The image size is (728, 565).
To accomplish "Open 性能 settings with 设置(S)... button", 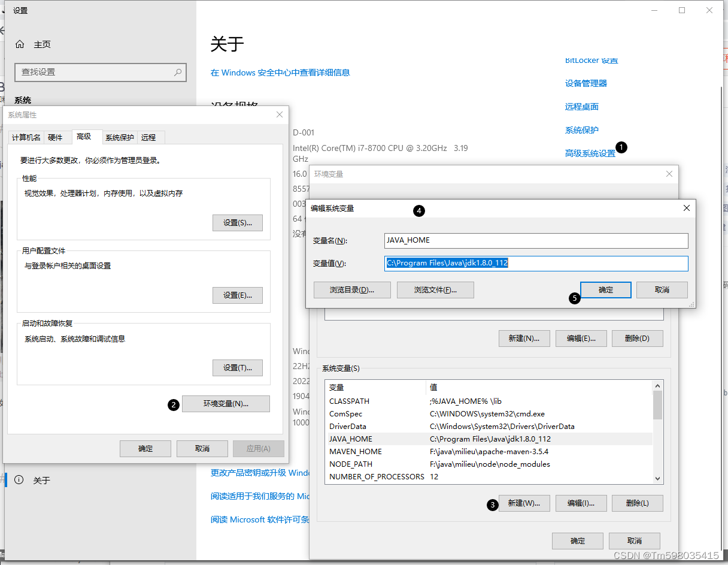I will click(x=238, y=222).
